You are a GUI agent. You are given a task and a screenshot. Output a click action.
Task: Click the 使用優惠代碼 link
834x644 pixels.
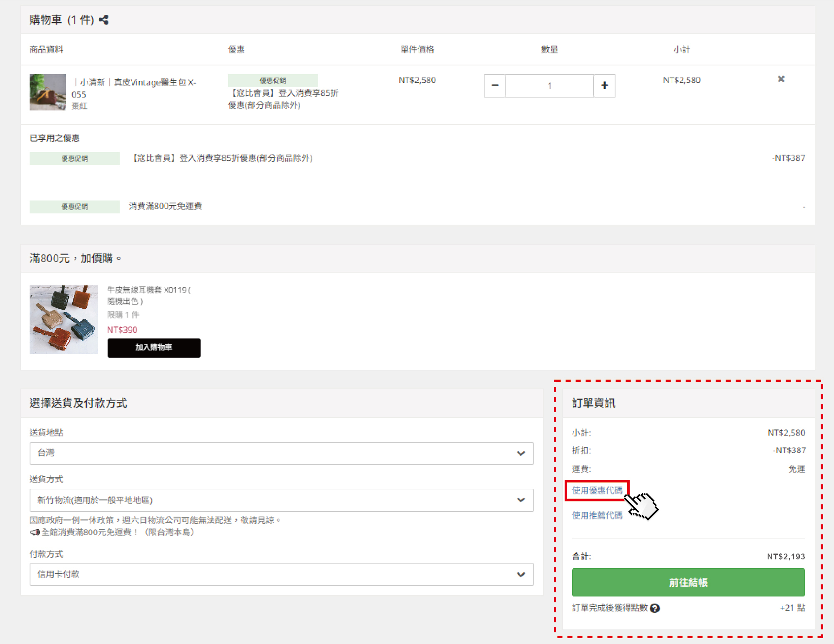tap(597, 491)
